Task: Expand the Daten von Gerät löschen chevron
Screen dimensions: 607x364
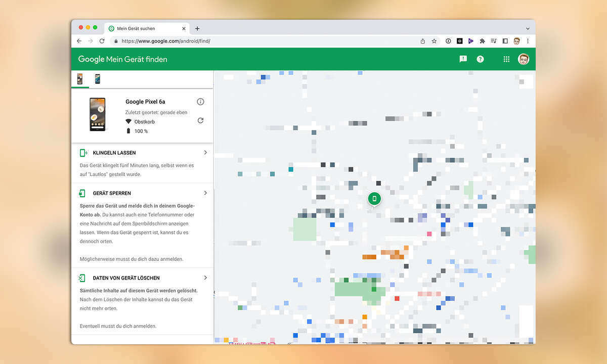Action: coord(205,278)
